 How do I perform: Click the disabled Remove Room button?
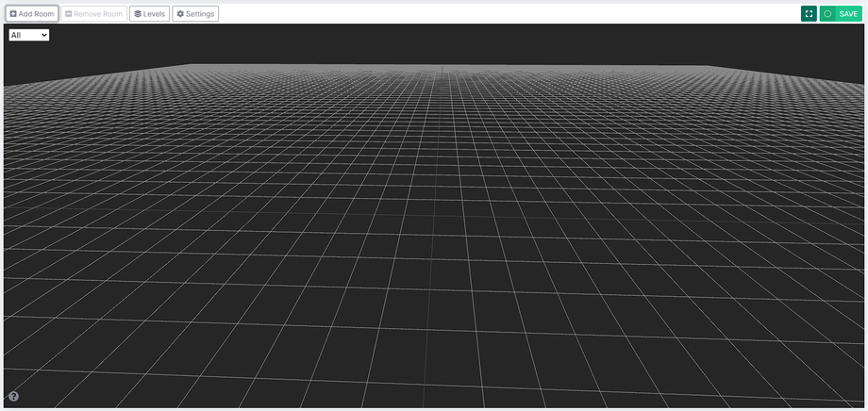coord(94,14)
